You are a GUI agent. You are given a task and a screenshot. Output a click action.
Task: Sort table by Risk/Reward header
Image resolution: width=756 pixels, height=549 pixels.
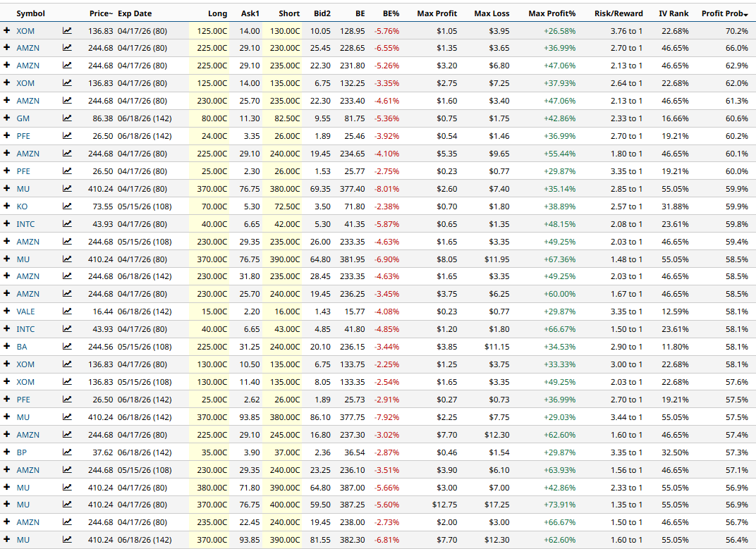click(x=618, y=13)
